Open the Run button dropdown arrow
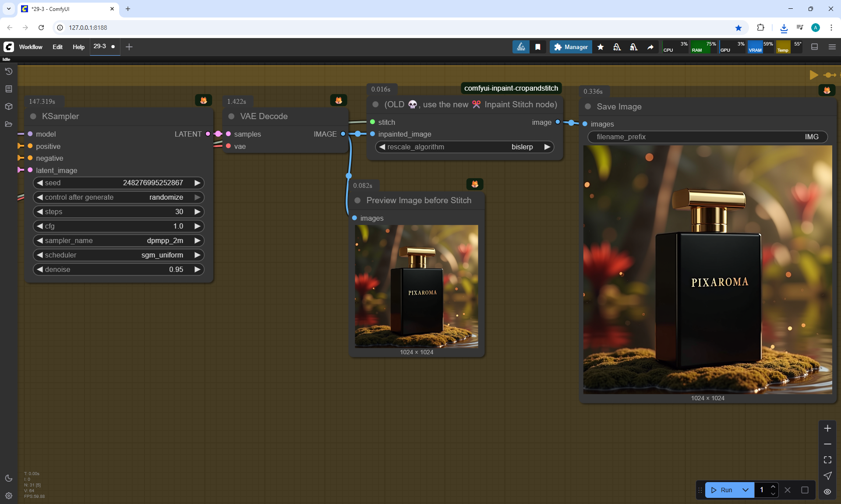This screenshot has height=504, width=841. coord(746,490)
